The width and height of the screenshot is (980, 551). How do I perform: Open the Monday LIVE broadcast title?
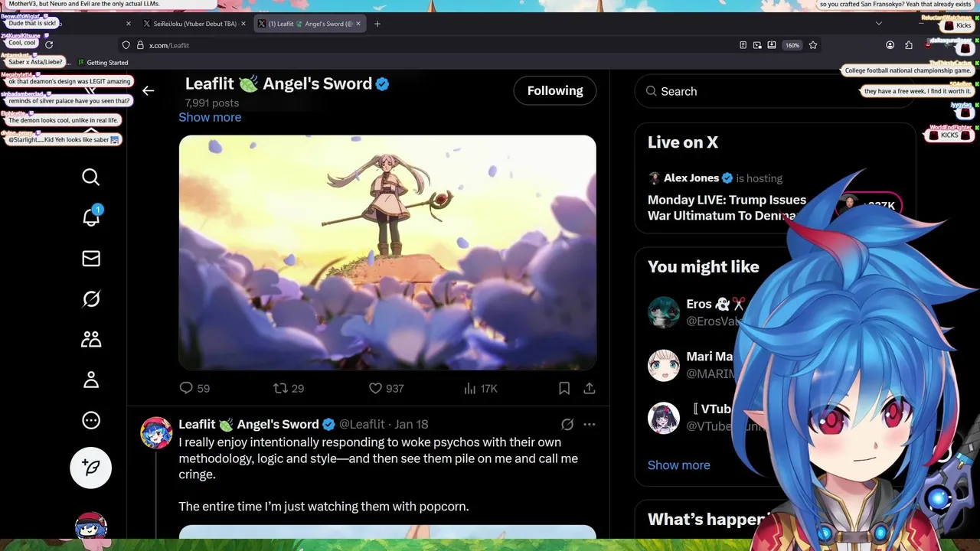(727, 207)
